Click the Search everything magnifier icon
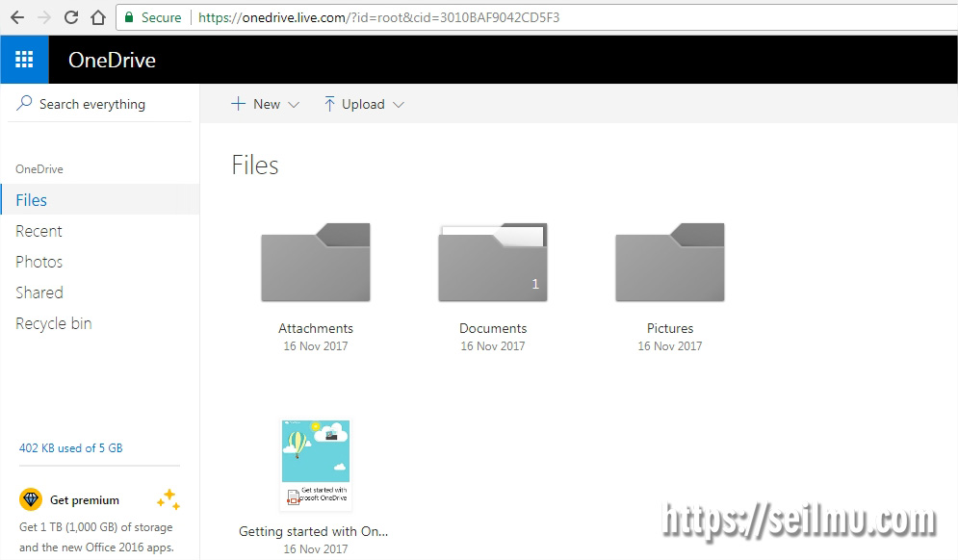This screenshot has width=958, height=560. pyautogui.click(x=22, y=103)
